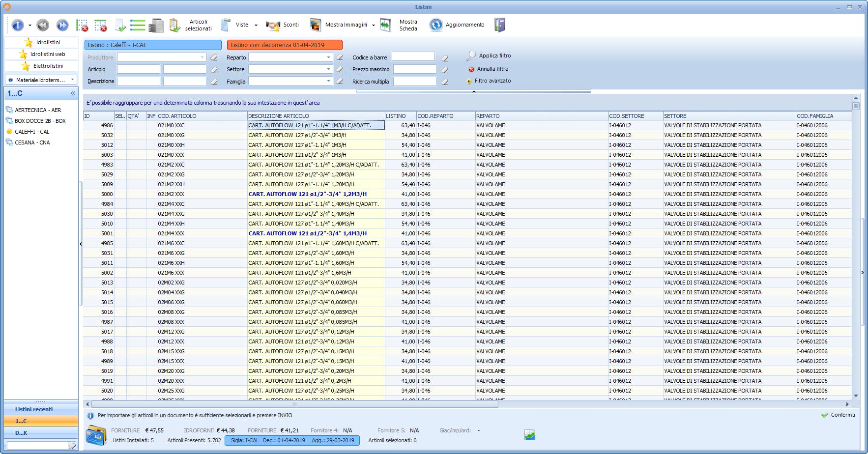Clear sidebar search with eraser icon

72,446
